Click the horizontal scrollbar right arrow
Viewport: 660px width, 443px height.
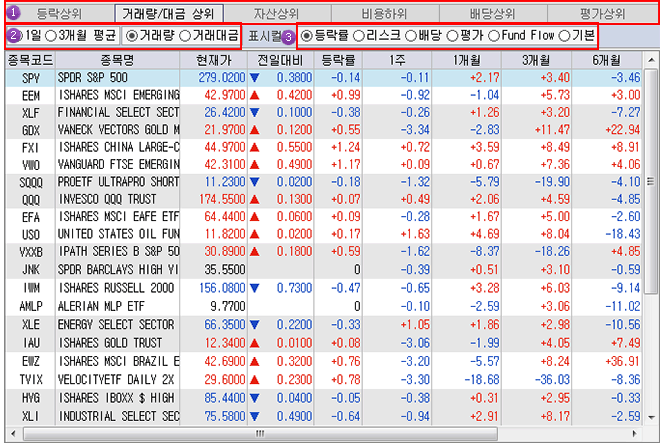[634, 433]
